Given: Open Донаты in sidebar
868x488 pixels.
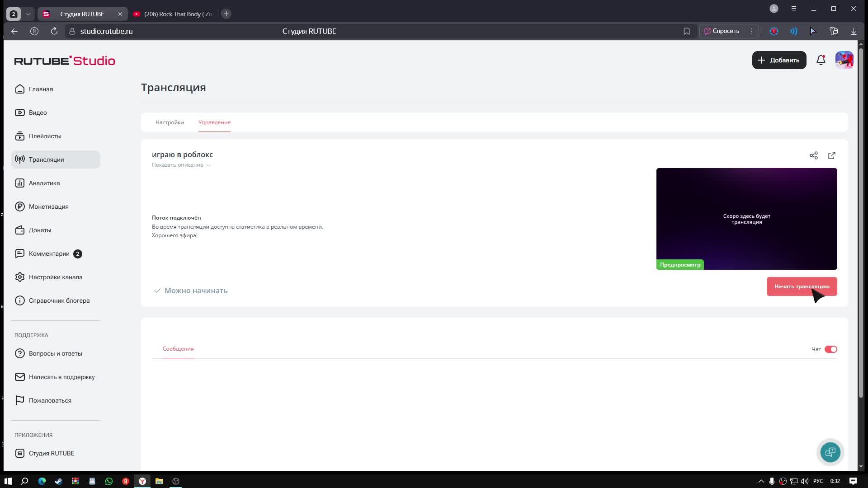Looking at the screenshot, I should coord(40,230).
